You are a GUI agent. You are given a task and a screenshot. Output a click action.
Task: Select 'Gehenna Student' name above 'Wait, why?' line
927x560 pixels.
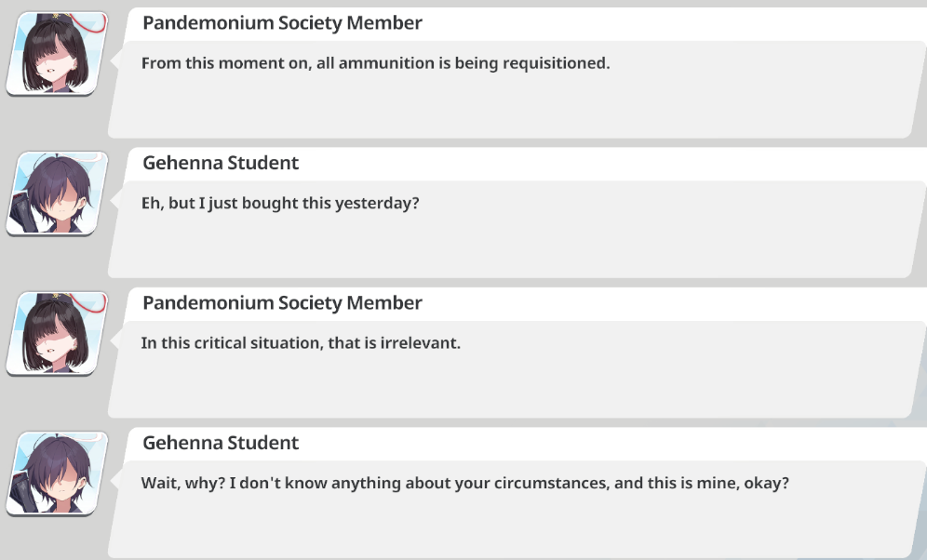221,443
